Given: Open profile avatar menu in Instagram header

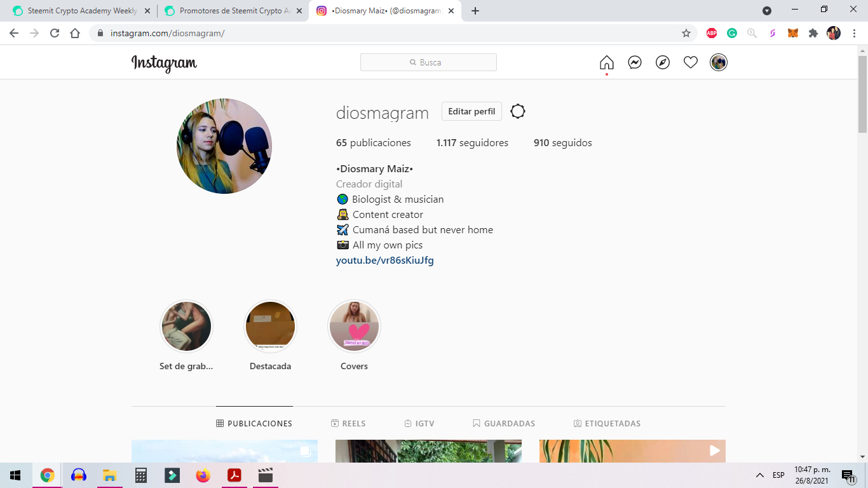Looking at the screenshot, I should point(719,62).
